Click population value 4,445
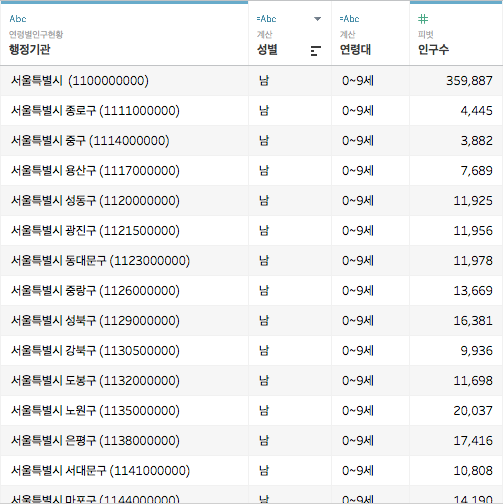This screenshot has width=503, height=504. [x=476, y=111]
